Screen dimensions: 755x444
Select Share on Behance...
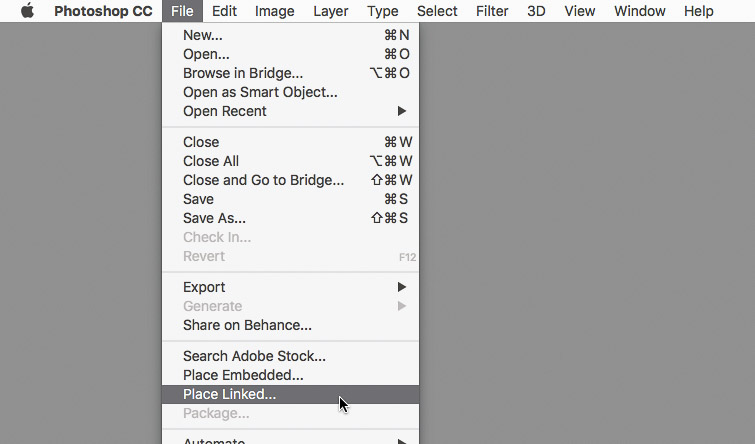tap(291, 325)
